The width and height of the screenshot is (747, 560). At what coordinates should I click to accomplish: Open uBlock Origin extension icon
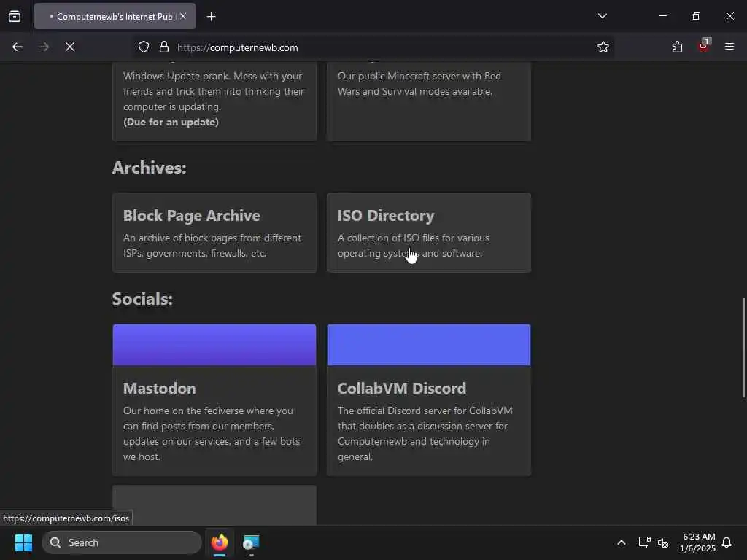click(x=704, y=46)
